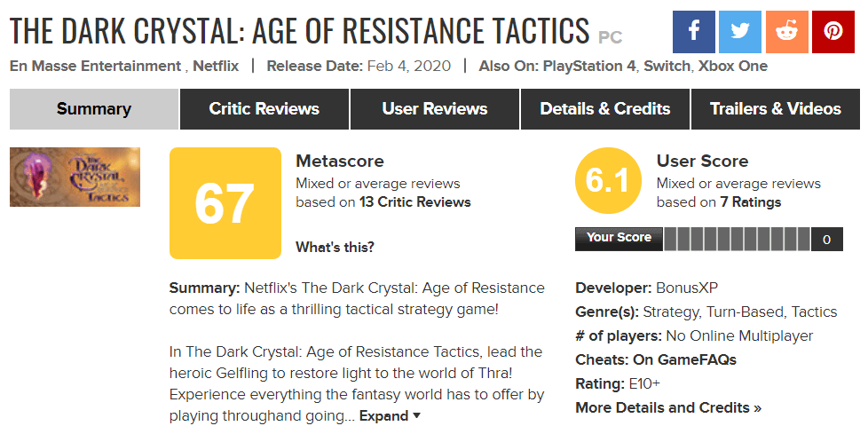Switch to the Critic Reviews tab
Viewport: 868px width, 426px height.
click(264, 109)
